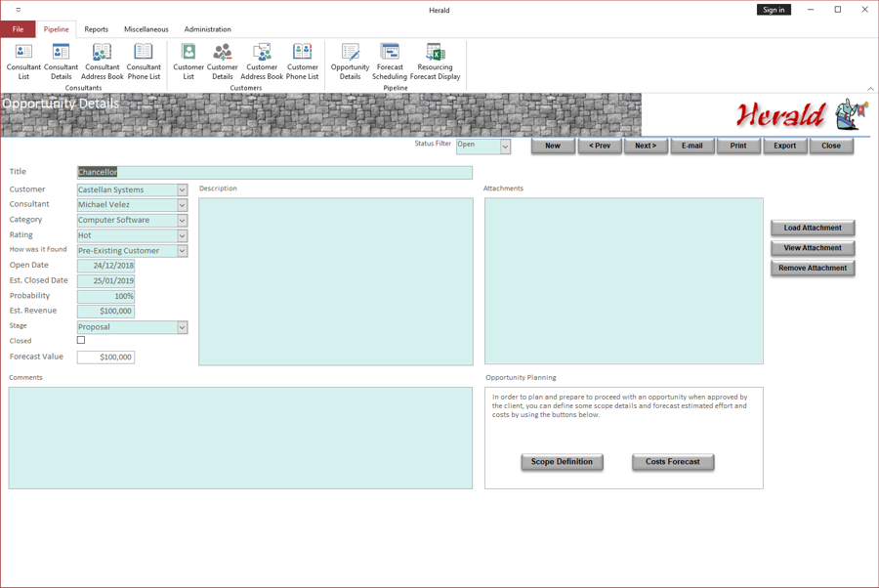
Task: Go to the Next > record
Action: pos(646,146)
